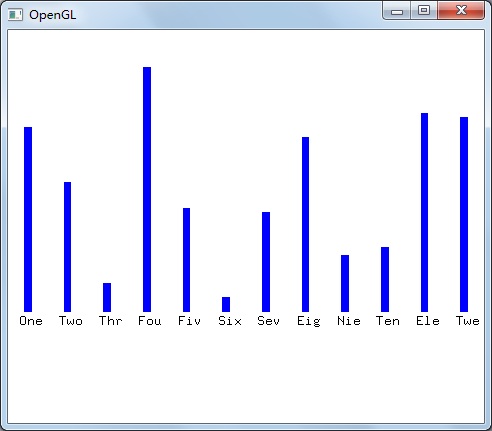Click the 'Eig' axis label

tap(309, 321)
